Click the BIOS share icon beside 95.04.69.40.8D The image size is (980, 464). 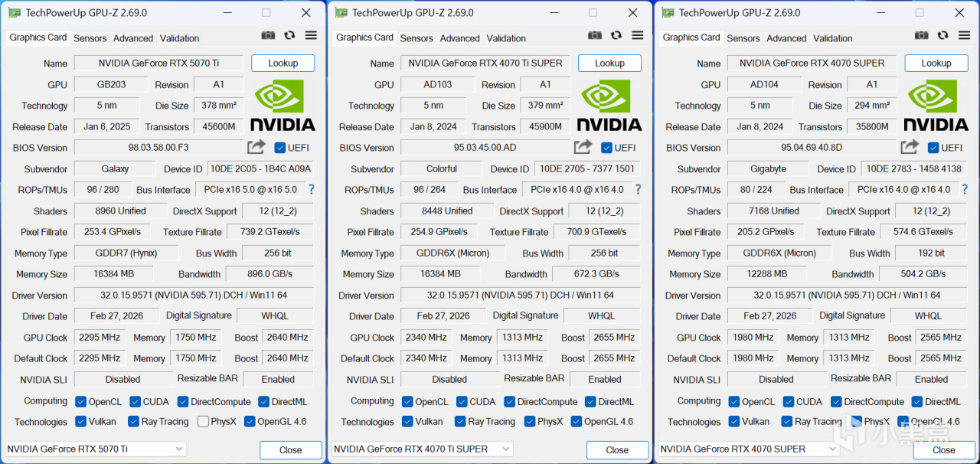click(x=910, y=147)
